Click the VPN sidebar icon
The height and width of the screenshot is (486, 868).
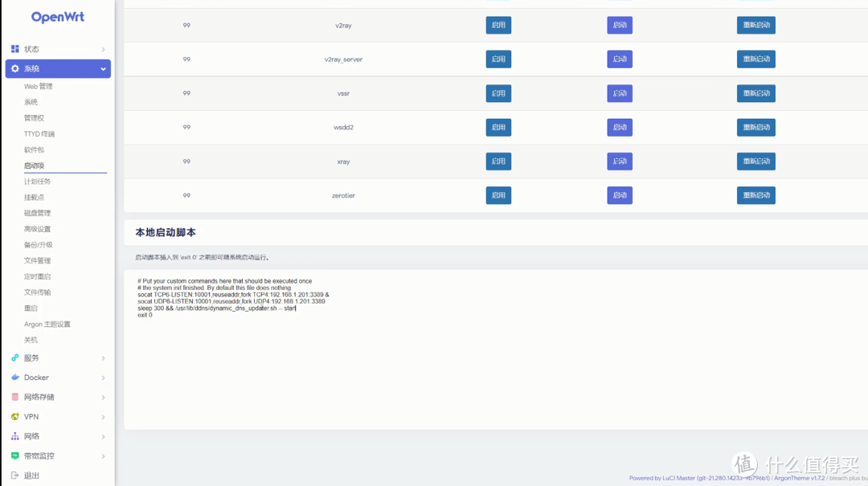[15, 417]
